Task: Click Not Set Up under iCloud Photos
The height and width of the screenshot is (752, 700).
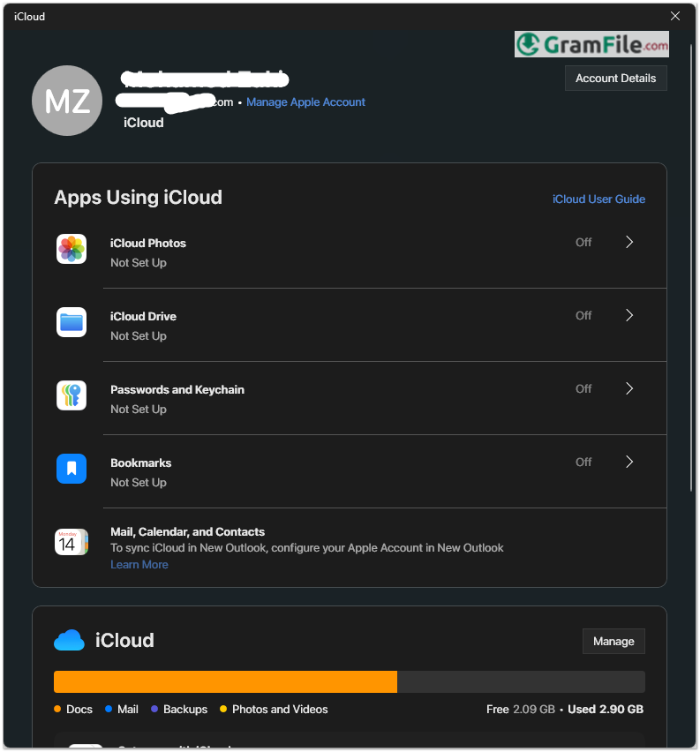Action: (139, 263)
